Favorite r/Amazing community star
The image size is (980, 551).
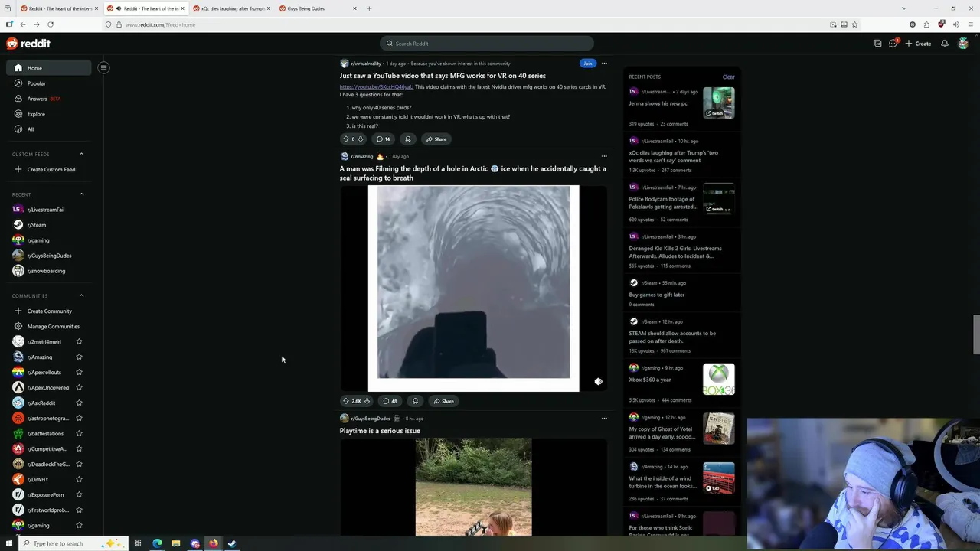click(79, 357)
